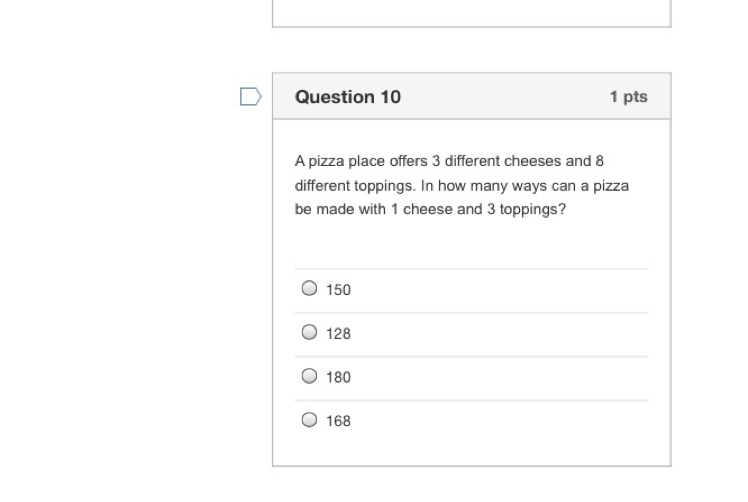Click the "Question 10" heading
The height and width of the screenshot is (502, 748).
[x=348, y=97]
